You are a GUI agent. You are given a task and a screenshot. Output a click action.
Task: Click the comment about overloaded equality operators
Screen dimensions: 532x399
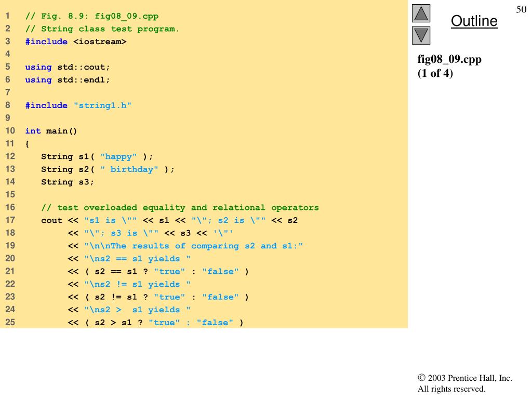[180, 208]
